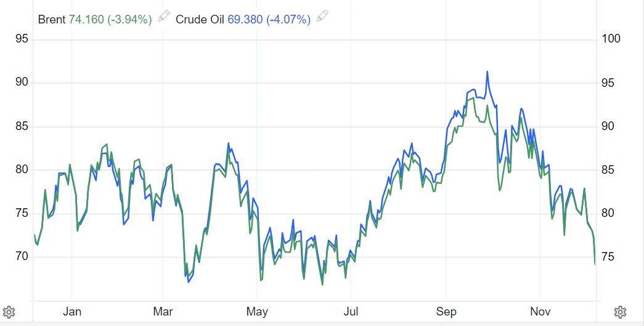Click the Brent price value 74.160
The height and width of the screenshot is (326, 644).
click(x=85, y=19)
